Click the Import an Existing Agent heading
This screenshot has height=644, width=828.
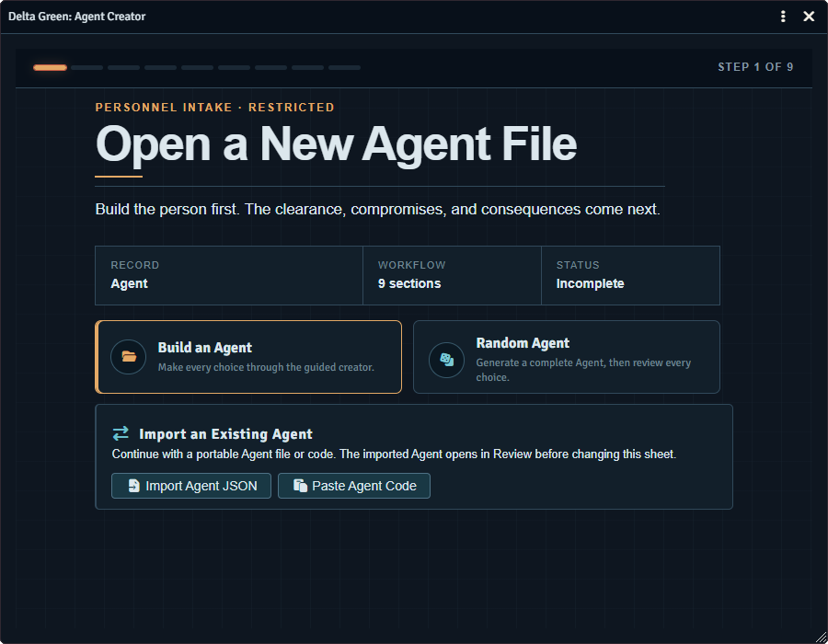[x=226, y=434]
